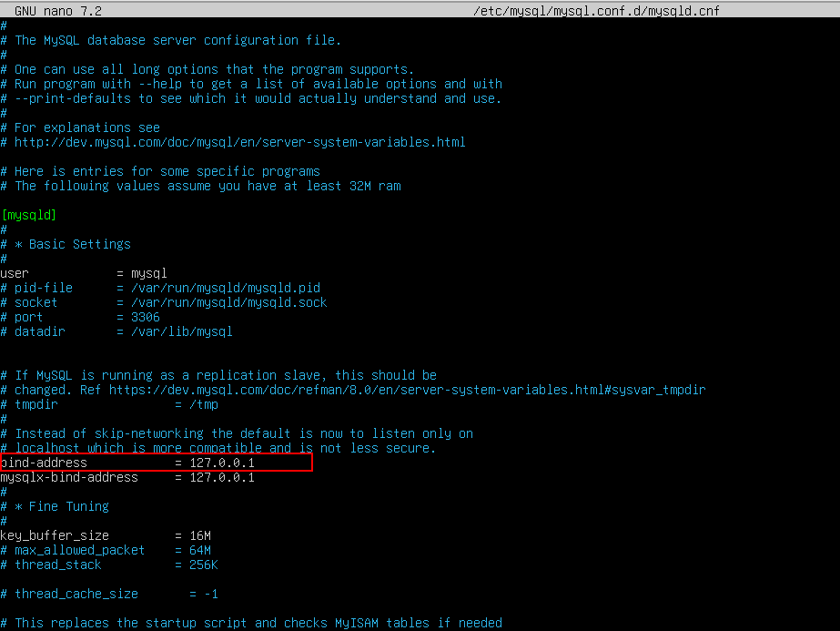Click the key_buffer_size setting name

55,535
